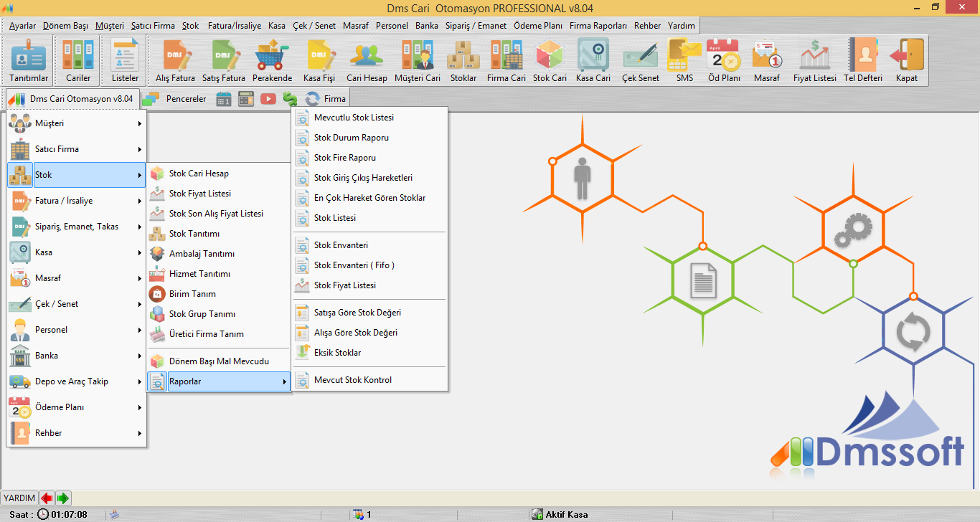
Task: Click the green forward arrow button
Action: (x=63, y=498)
